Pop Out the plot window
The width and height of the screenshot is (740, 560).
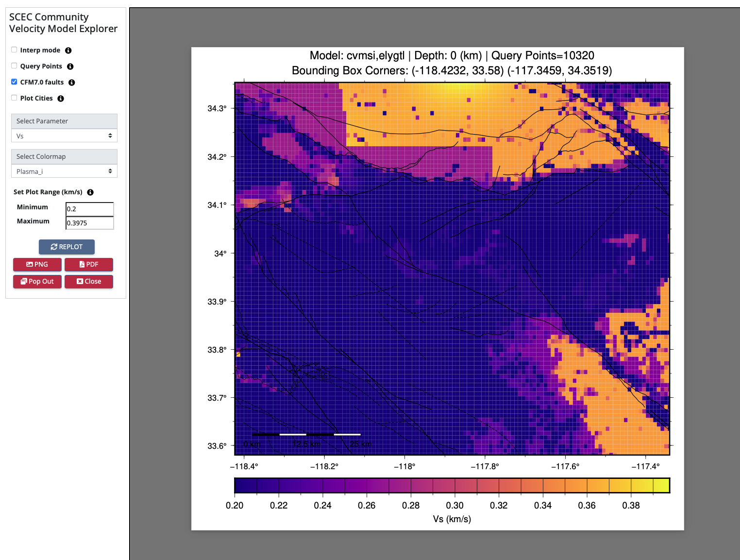point(37,282)
